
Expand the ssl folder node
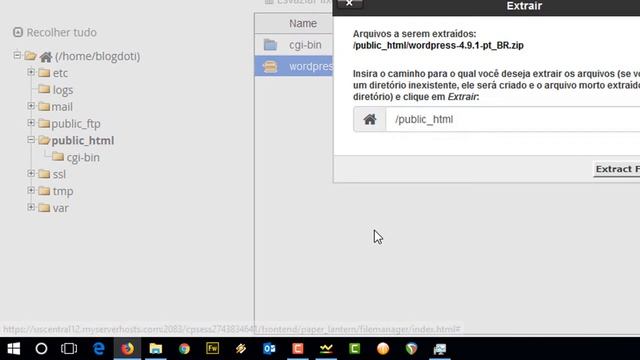pyautogui.click(x=31, y=173)
